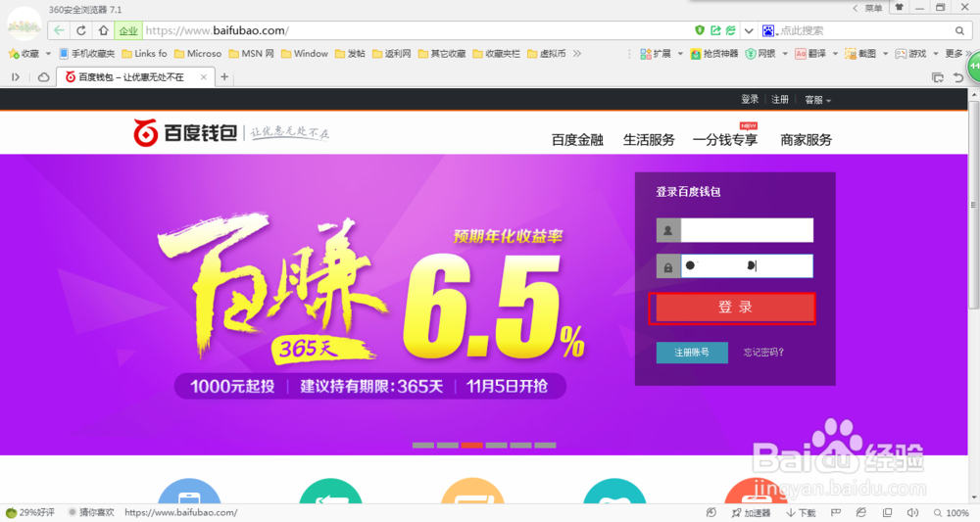Close the 百度钱包 tab
The width and height of the screenshot is (980, 522).
[204, 76]
